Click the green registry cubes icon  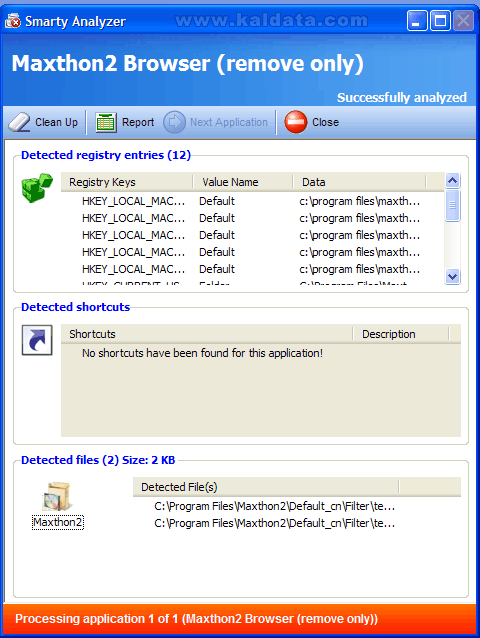pos(37,188)
